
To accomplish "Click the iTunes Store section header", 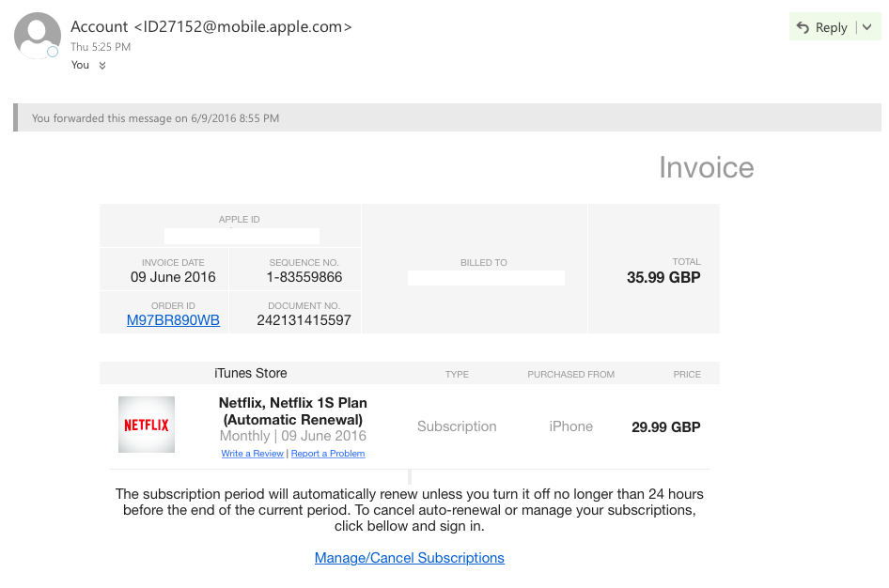I will (251, 373).
